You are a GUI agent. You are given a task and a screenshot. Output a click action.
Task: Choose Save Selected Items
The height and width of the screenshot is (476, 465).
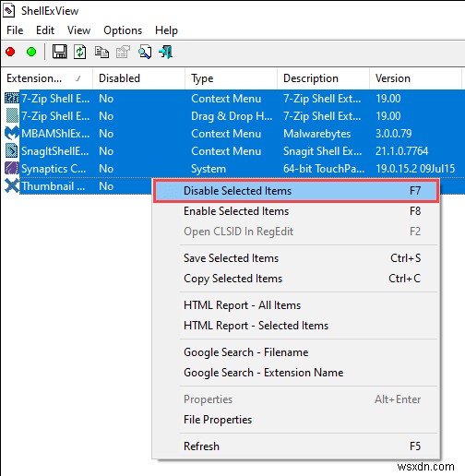pyautogui.click(x=296, y=258)
